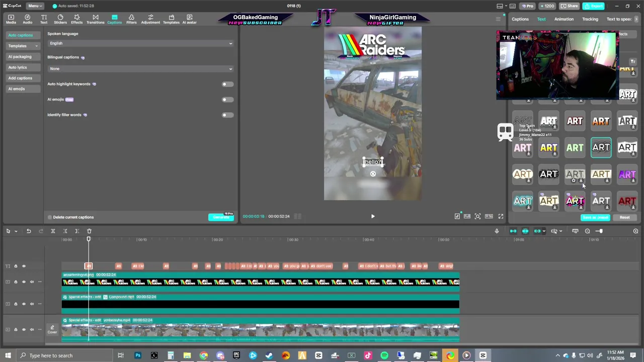Image resolution: width=644 pixels, height=362 pixels.
Task: Open the Media panel
Action: point(11,19)
